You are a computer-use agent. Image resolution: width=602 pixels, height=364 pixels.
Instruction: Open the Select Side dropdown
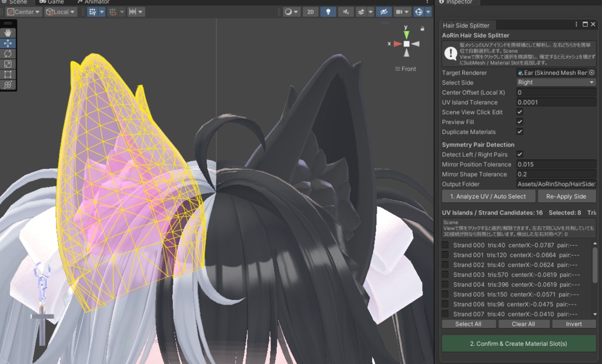[x=556, y=82]
